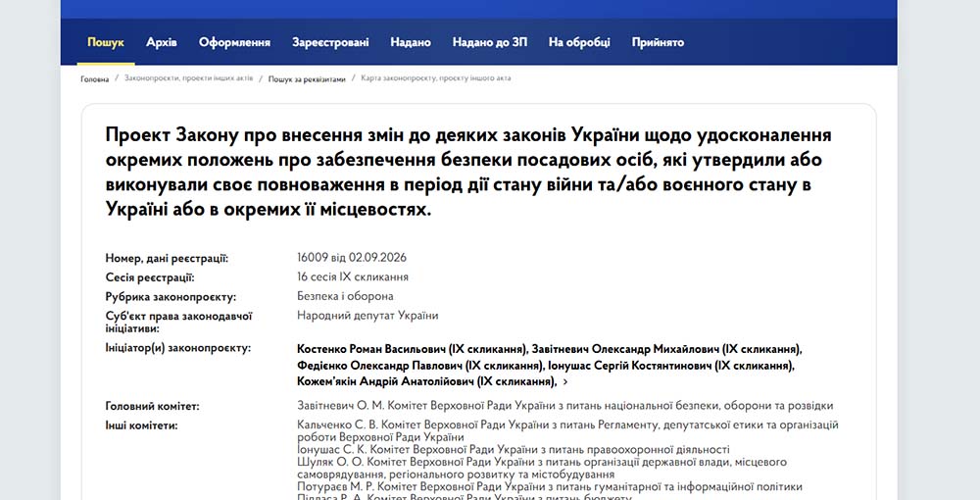Open Пошук за реквізитами breadcrumb
This screenshot has height=500, width=980.
[x=307, y=79]
